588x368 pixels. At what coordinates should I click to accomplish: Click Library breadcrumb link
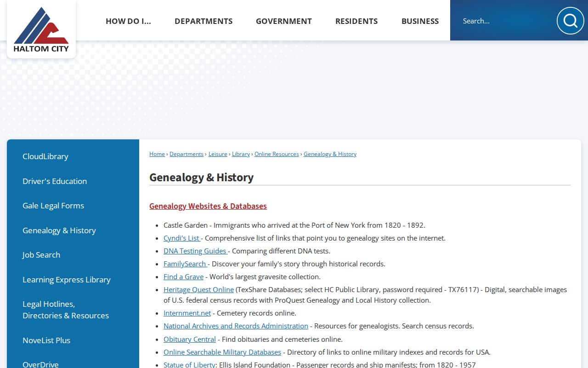pyautogui.click(x=241, y=154)
